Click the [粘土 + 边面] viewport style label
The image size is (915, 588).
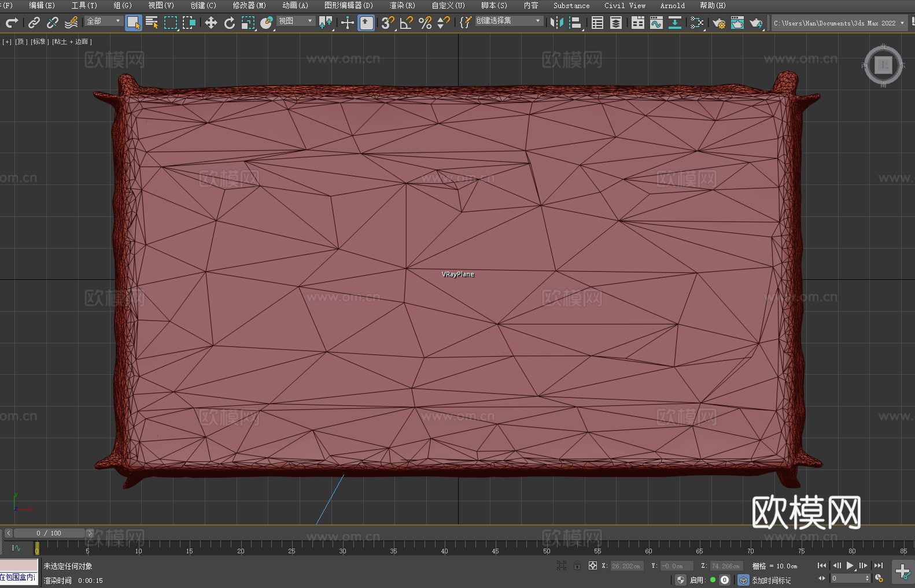click(x=72, y=42)
